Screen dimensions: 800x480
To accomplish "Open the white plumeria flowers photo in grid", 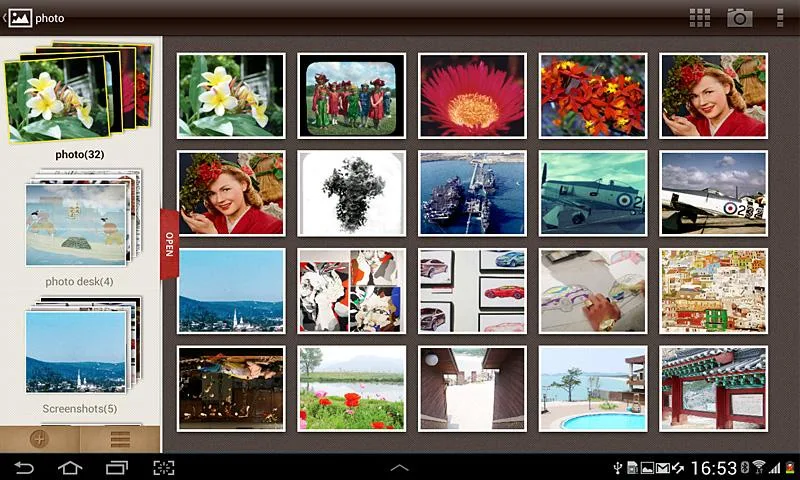I will tap(231, 96).
